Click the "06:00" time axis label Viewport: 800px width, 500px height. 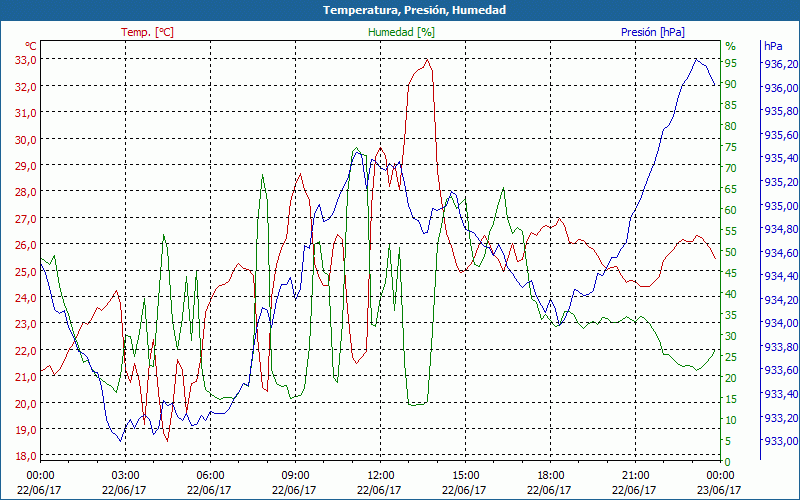pyautogui.click(x=210, y=477)
